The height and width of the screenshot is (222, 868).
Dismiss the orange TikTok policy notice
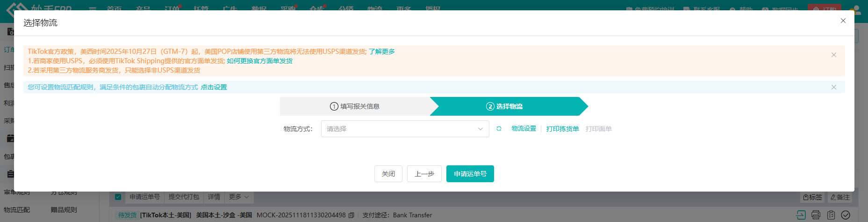point(833,55)
